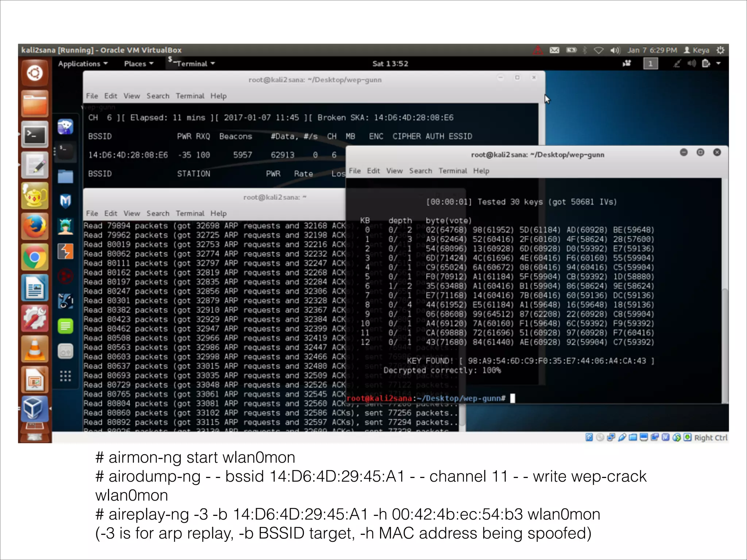Open the mail envelope indicator
This screenshot has height=560, width=747.
pyautogui.click(x=554, y=50)
